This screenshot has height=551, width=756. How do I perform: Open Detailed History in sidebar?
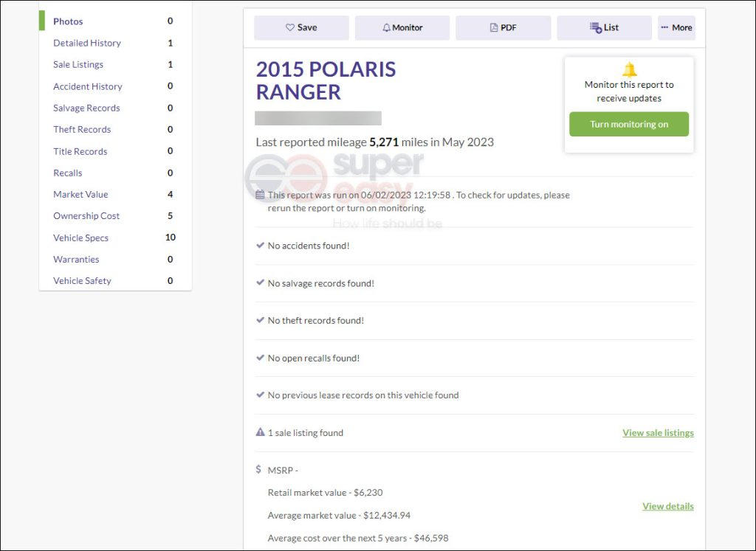point(87,43)
